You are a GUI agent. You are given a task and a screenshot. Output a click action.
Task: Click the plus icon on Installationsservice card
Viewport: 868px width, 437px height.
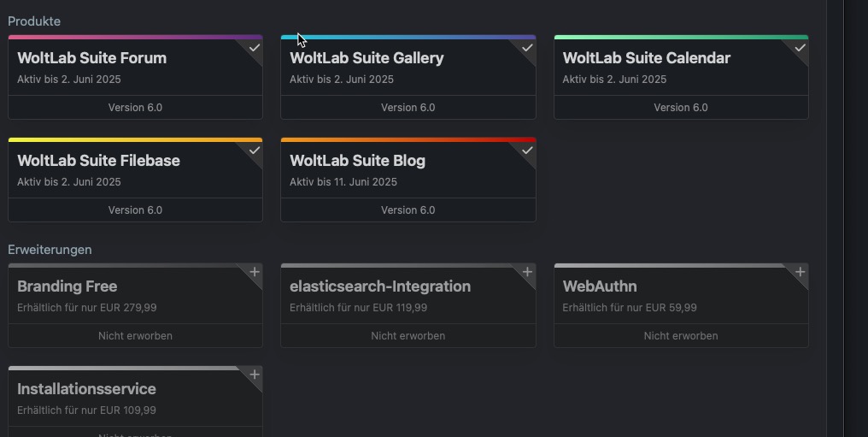pos(254,375)
